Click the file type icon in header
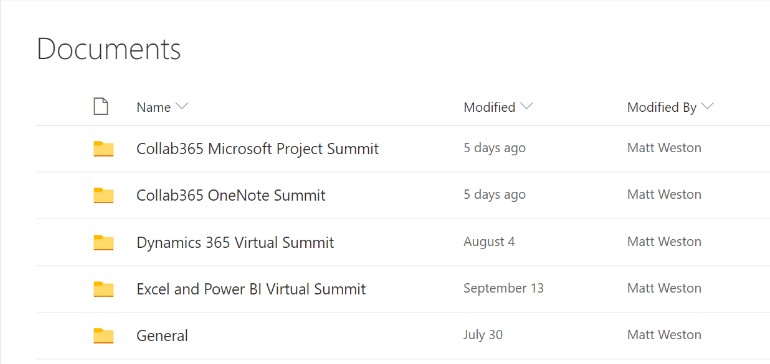 101,107
